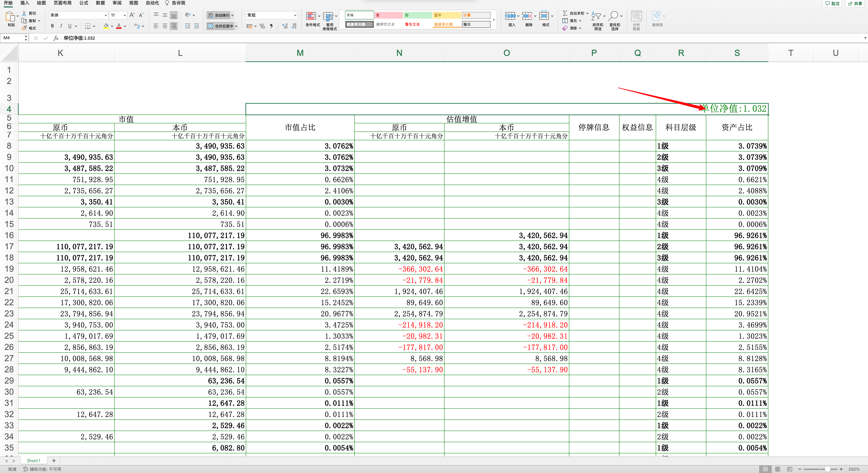Click the formula bar text 单位净值:1.032
Viewport: 868px width, 473px height.
click(x=79, y=38)
